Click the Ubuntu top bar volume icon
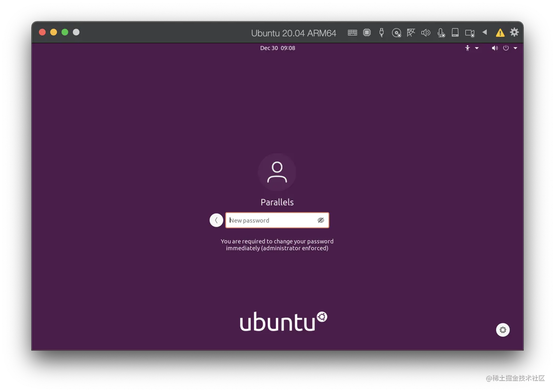Viewport: 555px width, 392px height. (x=495, y=48)
